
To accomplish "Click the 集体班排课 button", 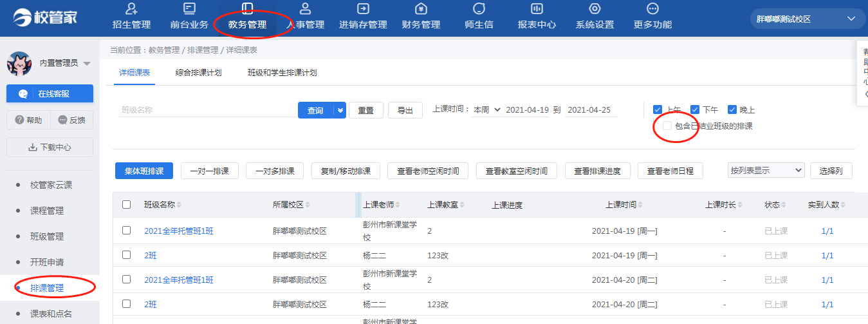I will (144, 171).
